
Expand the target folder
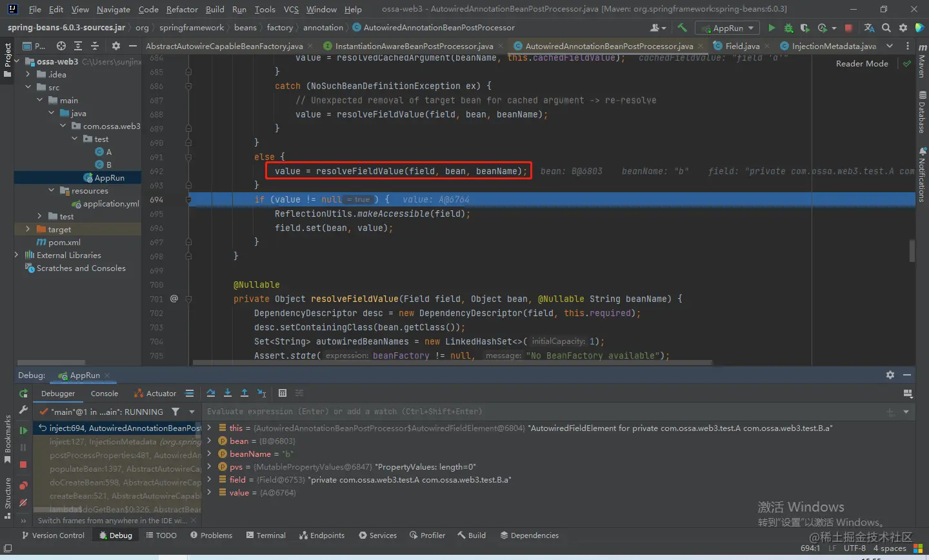coord(28,229)
